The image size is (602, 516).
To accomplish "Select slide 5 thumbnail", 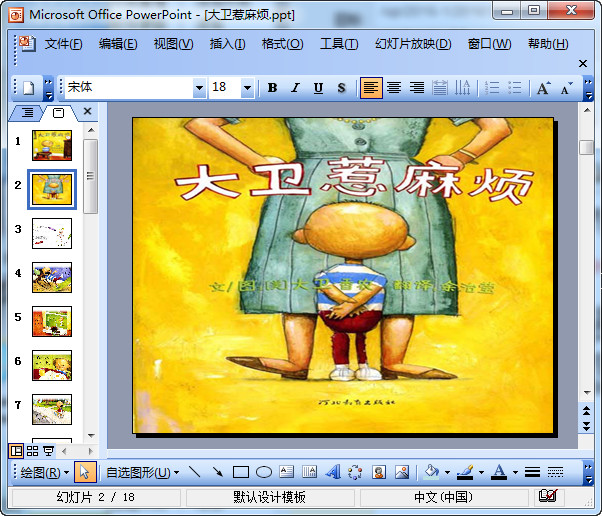I will pos(52,321).
